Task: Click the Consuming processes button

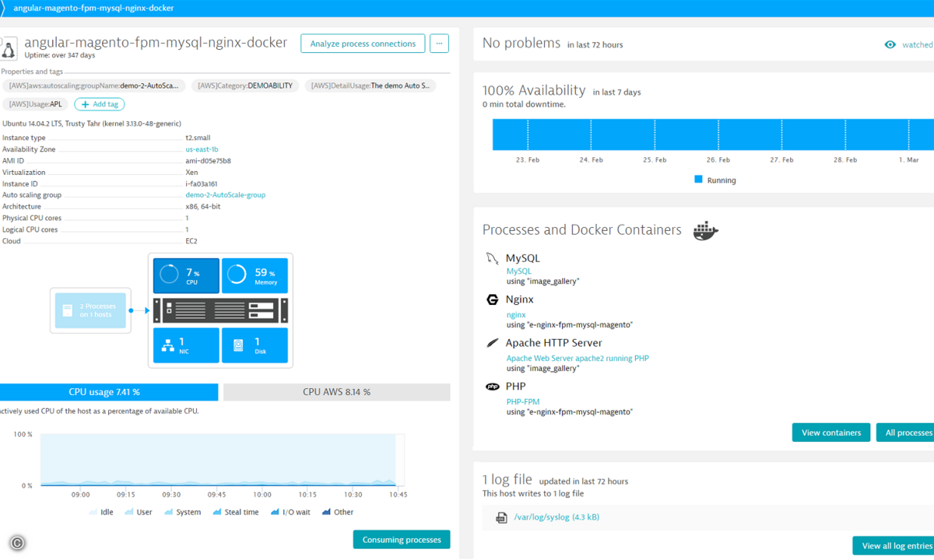Action: click(x=402, y=540)
